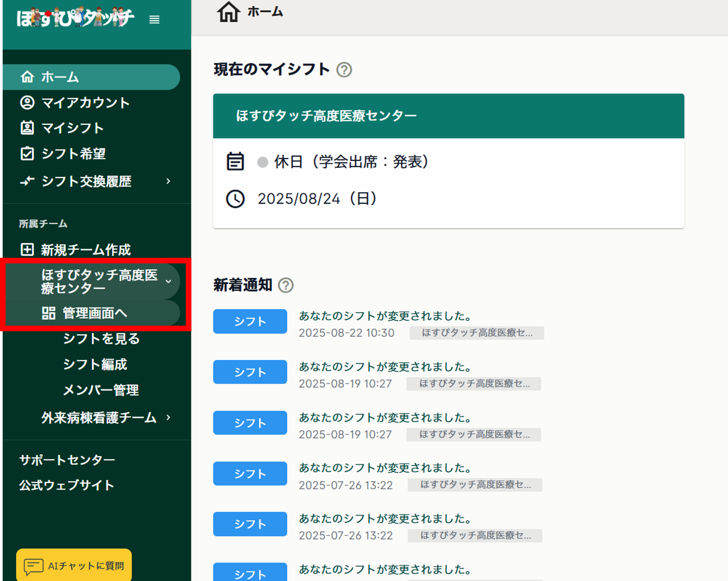Toggle the sidebar with the hamburger icon
728x581 pixels.
pyautogui.click(x=155, y=20)
